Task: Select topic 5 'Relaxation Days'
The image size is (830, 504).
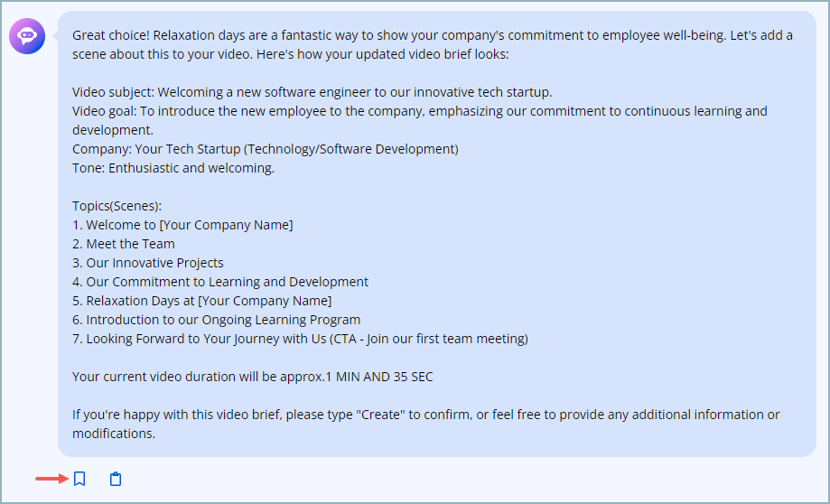Action: (x=201, y=301)
